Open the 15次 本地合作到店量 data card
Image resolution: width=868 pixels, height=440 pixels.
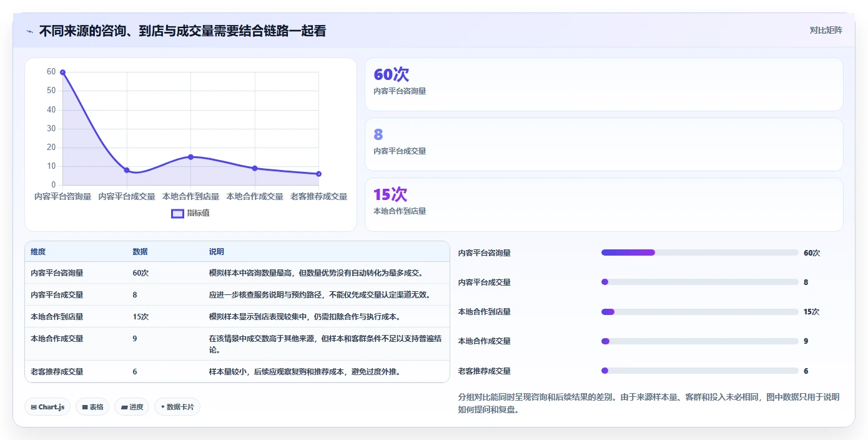pyautogui.click(x=604, y=204)
